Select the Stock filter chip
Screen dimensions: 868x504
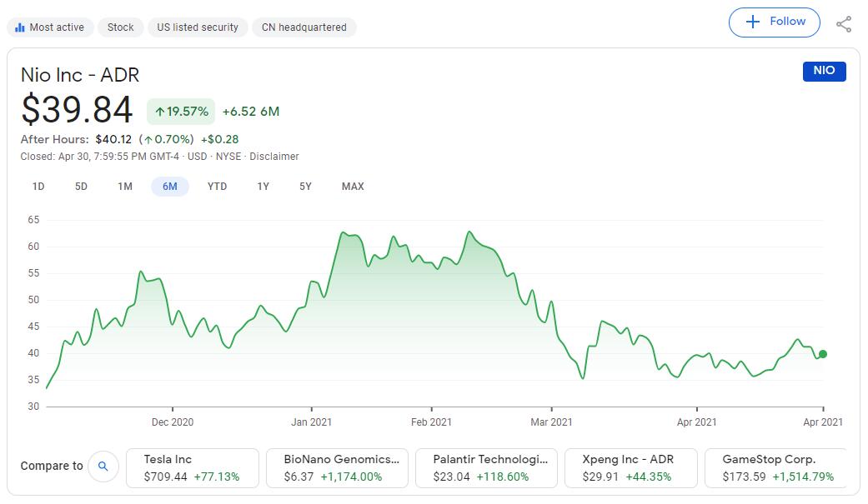[120, 27]
